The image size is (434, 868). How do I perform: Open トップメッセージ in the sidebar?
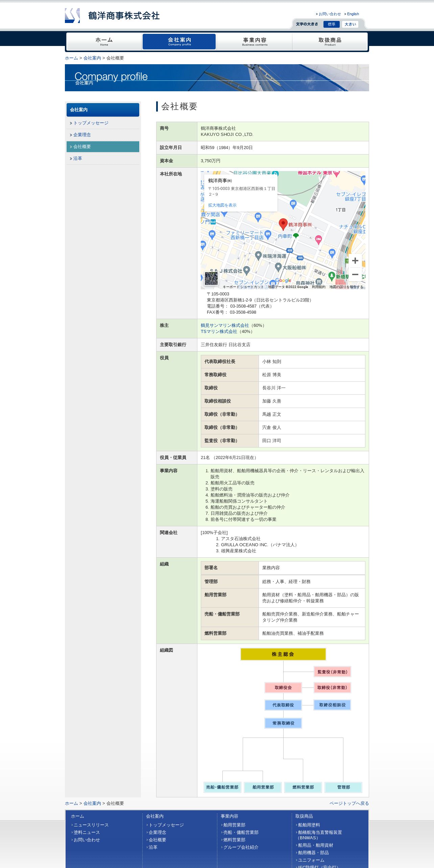pos(91,123)
